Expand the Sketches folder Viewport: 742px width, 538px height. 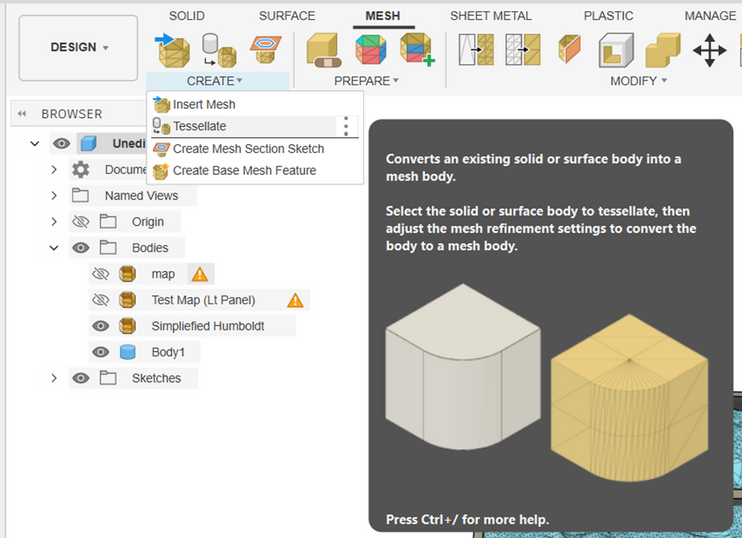[55, 378]
